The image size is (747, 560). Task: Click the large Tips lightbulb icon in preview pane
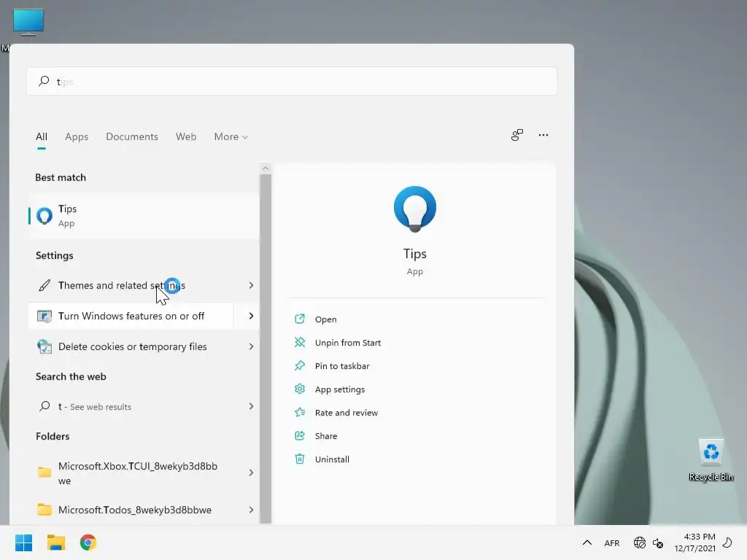[415, 209]
